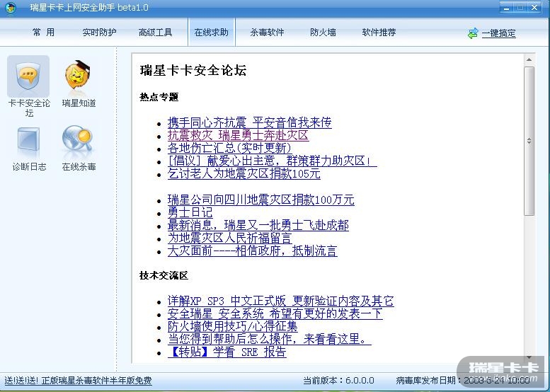Launch the 在线杀毒 online scan icon

77,140
